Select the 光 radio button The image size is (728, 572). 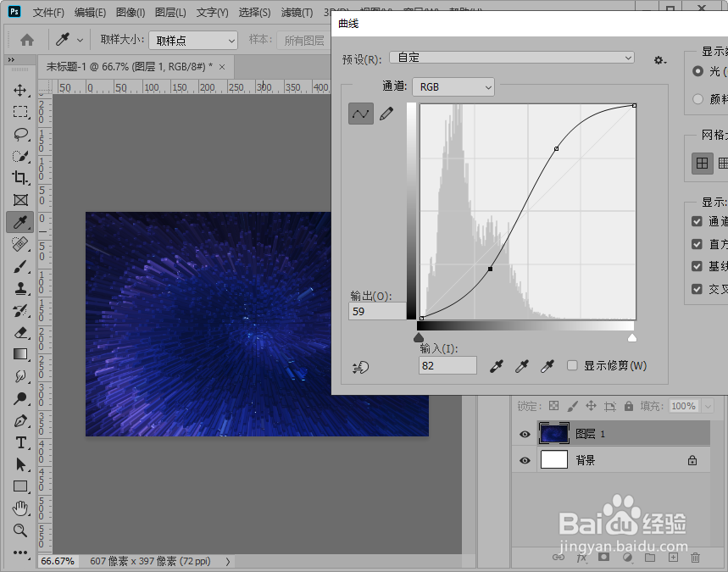tap(697, 71)
